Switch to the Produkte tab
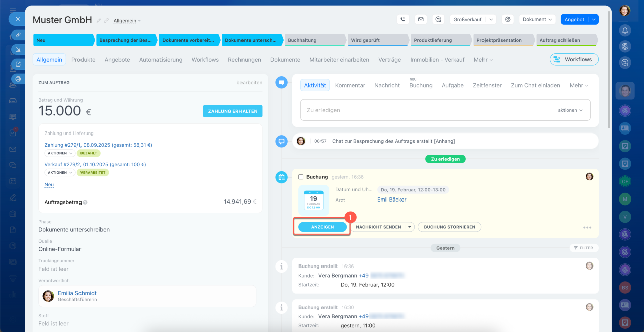The image size is (644, 332). pyautogui.click(x=83, y=60)
